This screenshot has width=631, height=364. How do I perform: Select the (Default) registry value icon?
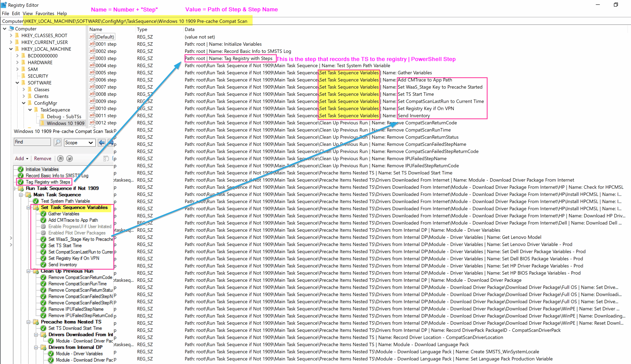(x=92, y=37)
